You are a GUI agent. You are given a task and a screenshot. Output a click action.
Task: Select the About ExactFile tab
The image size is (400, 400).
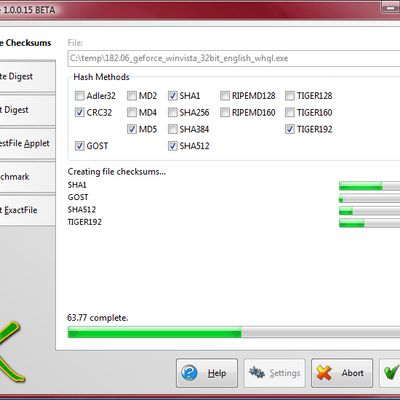27,210
